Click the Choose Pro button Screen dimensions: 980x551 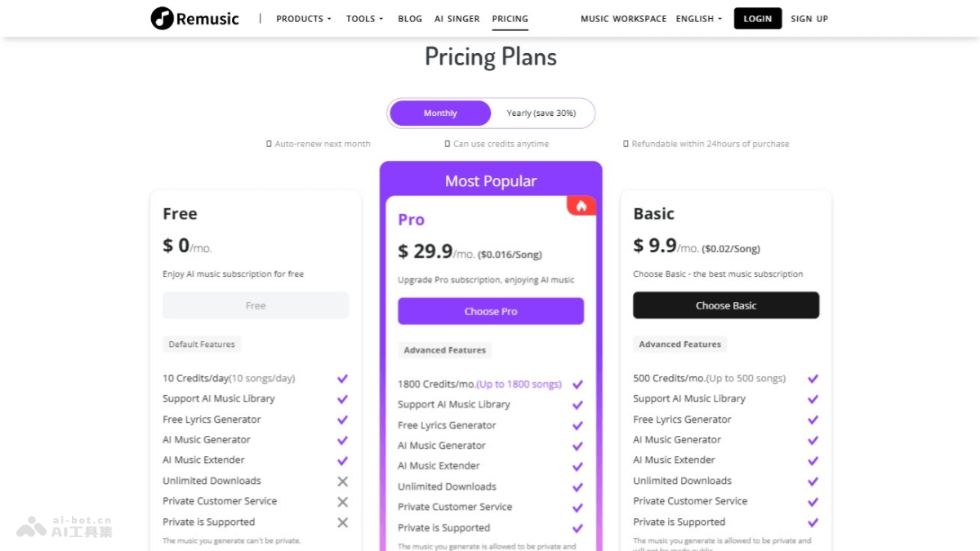(491, 311)
